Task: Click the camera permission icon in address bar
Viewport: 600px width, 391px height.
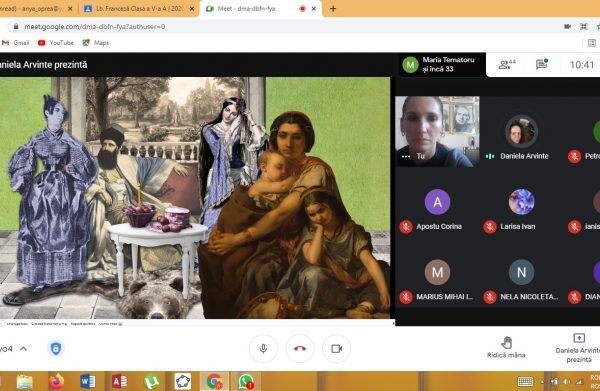Action: (567, 26)
